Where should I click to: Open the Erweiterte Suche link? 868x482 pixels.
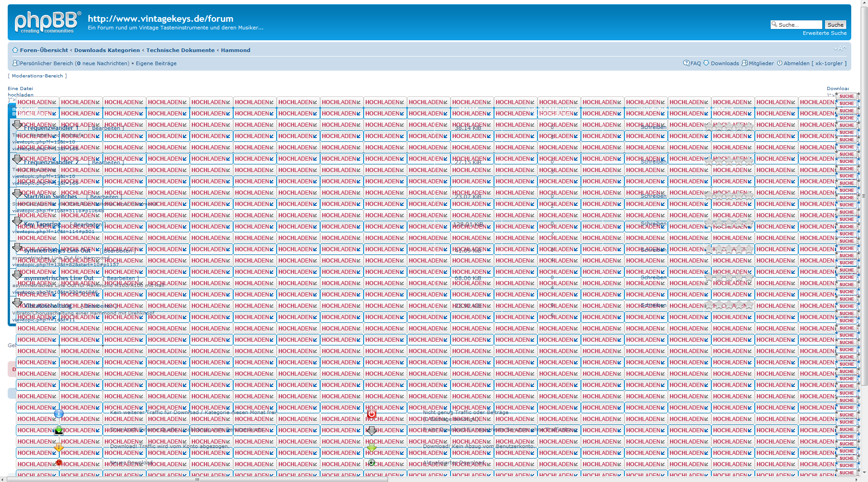pyautogui.click(x=824, y=33)
